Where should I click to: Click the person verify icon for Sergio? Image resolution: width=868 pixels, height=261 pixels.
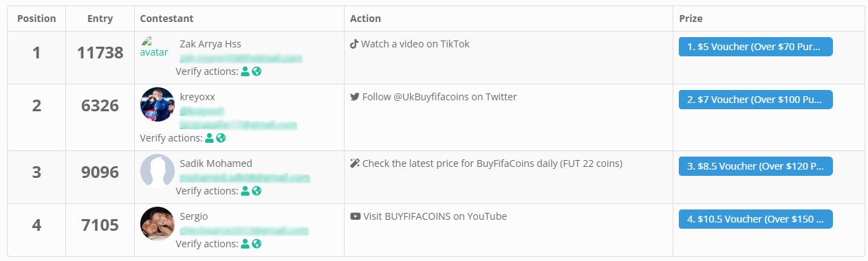click(x=245, y=244)
